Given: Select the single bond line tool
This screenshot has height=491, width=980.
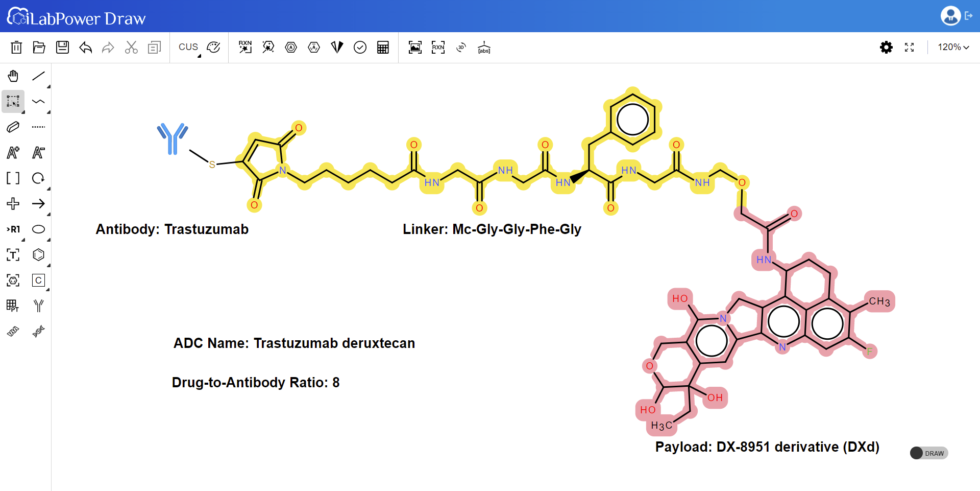Looking at the screenshot, I should click(38, 76).
